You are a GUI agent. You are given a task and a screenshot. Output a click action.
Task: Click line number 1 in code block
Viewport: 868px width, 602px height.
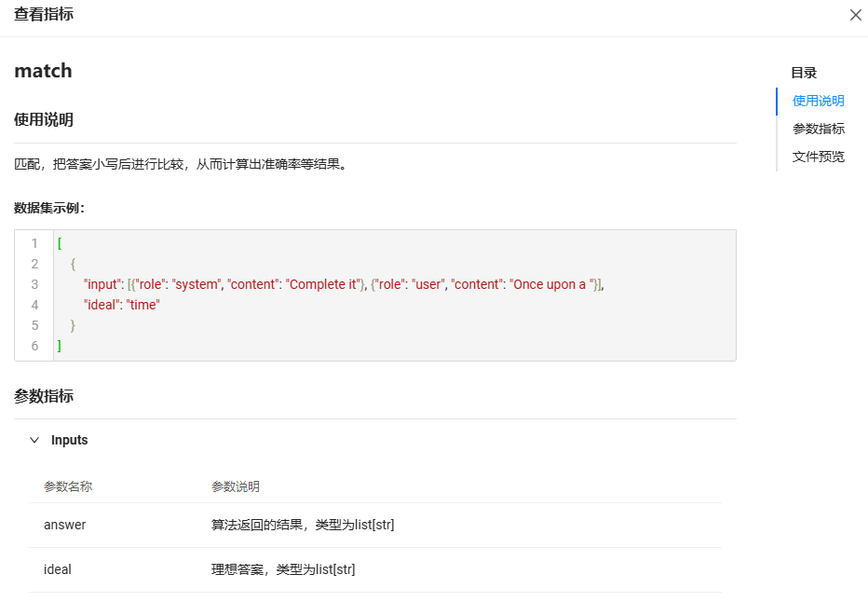click(x=34, y=243)
